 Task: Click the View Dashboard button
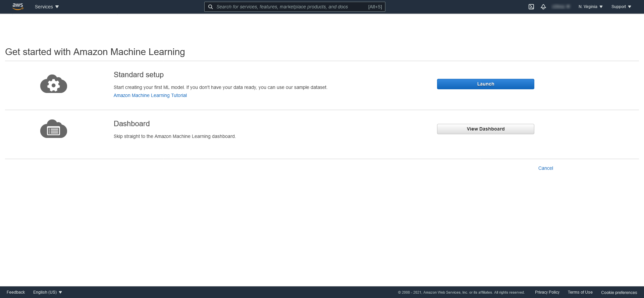pyautogui.click(x=485, y=129)
